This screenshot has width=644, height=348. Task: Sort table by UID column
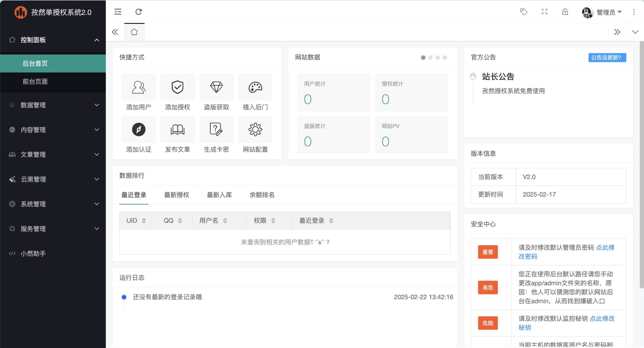[x=144, y=220]
